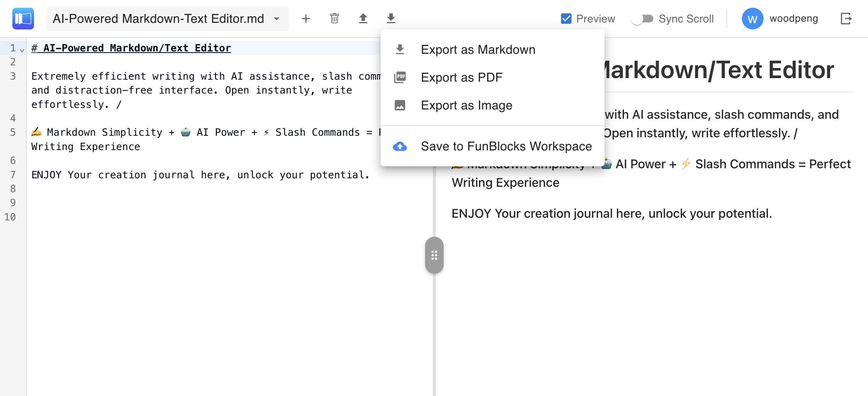Open the file name dropdown arrow
Screen dimensions: 868x396
(277, 19)
